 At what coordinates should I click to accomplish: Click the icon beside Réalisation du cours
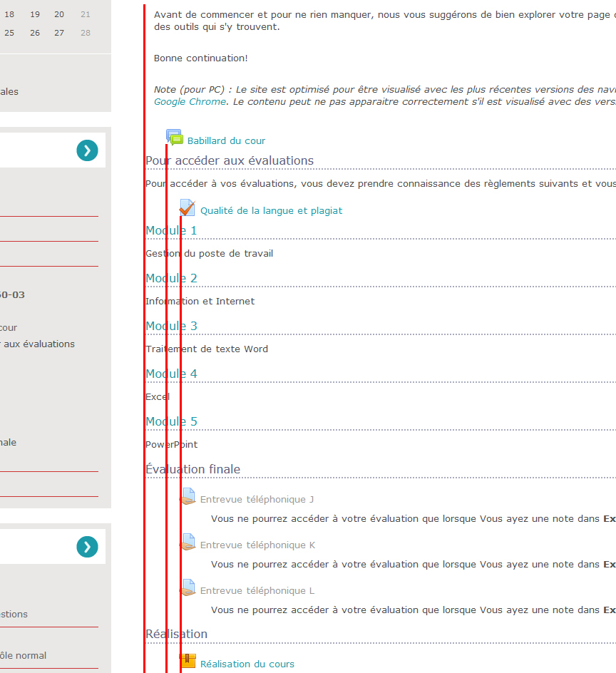tap(188, 661)
